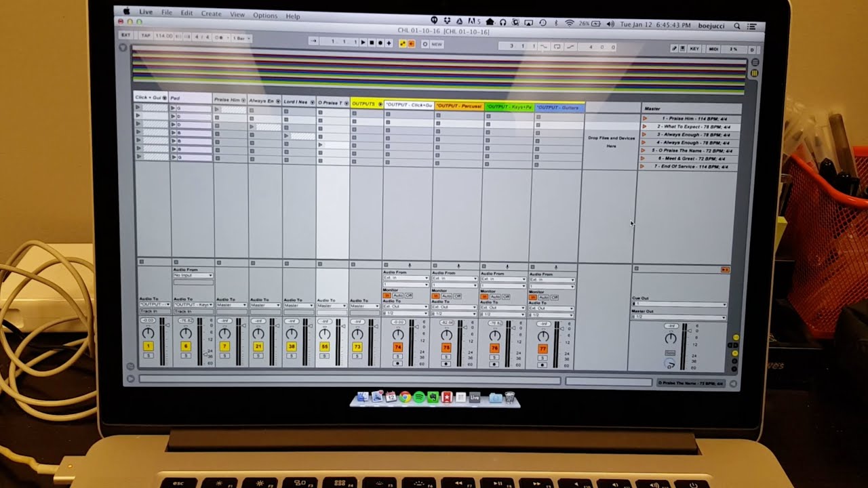
Task: Solo the Click + Gui track
Action: tap(148, 355)
